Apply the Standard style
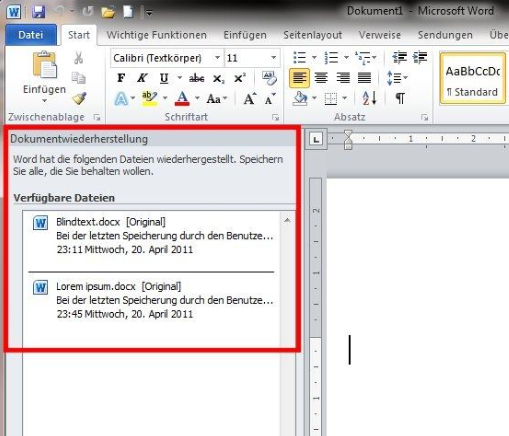Viewport: 509px width, 436px height. click(473, 79)
